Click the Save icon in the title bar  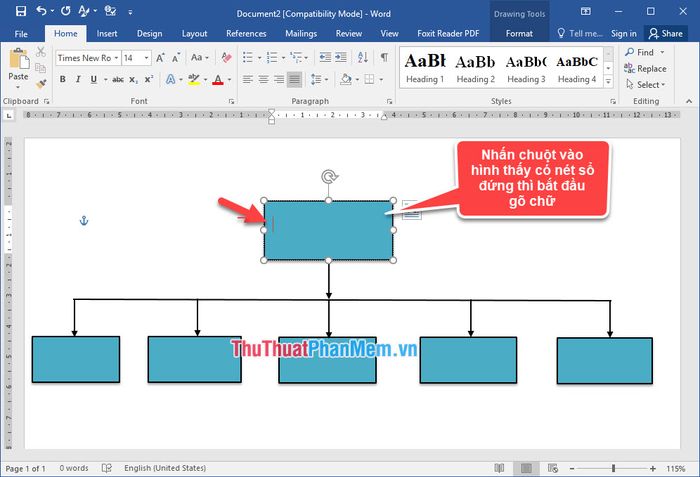tap(21, 11)
